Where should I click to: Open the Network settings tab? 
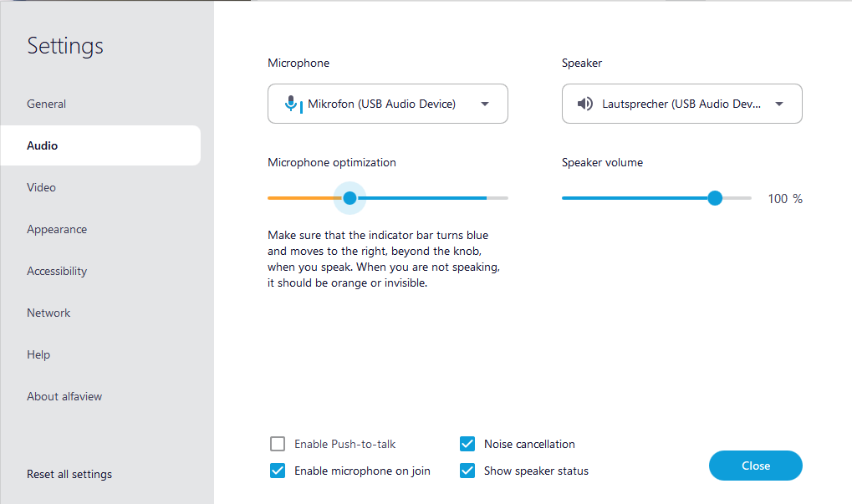(48, 313)
